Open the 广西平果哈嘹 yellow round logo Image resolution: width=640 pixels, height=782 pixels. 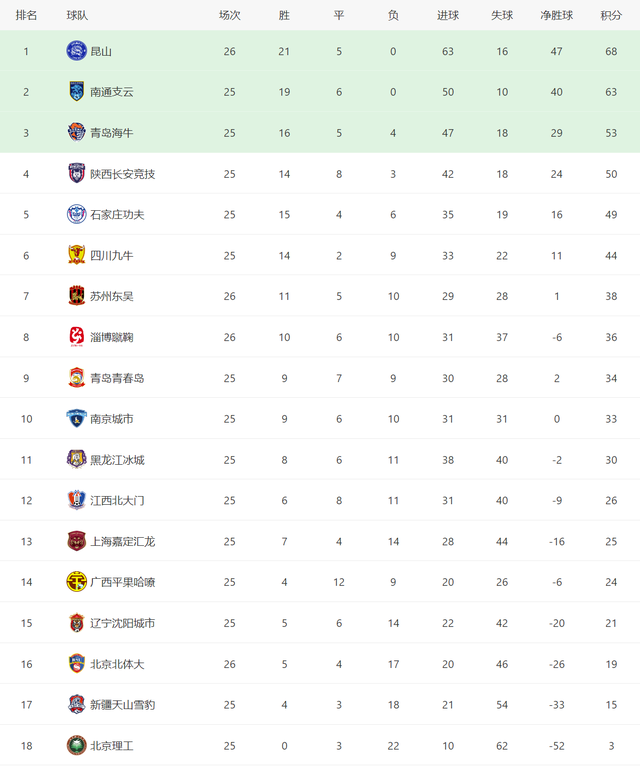point(76,582)
